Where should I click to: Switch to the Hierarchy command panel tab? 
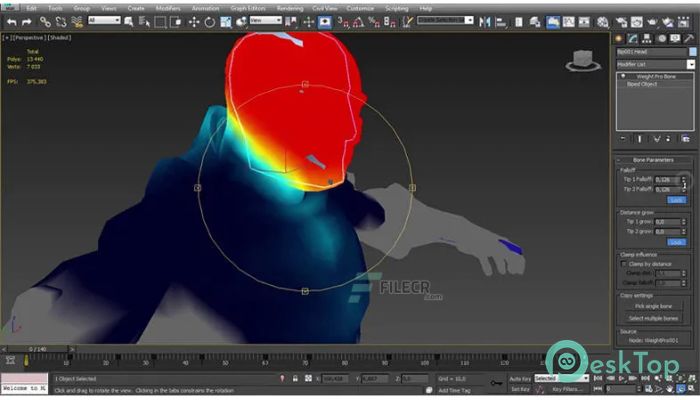(647, 39)
